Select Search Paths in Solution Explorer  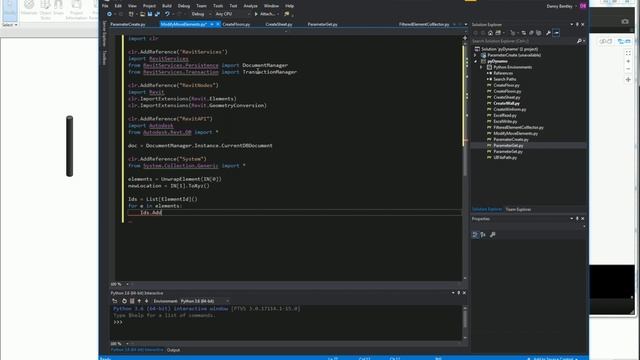505,79
